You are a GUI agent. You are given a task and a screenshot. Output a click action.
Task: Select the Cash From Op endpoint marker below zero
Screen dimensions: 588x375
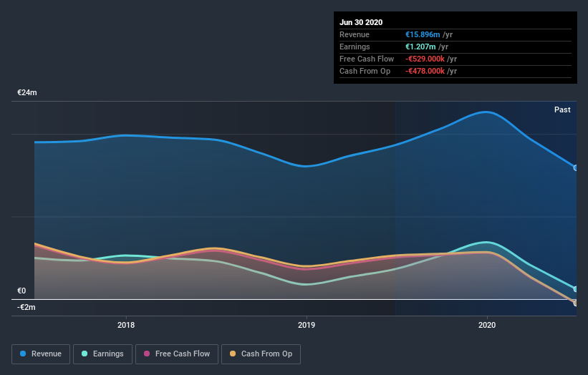(x=576, y=303)
